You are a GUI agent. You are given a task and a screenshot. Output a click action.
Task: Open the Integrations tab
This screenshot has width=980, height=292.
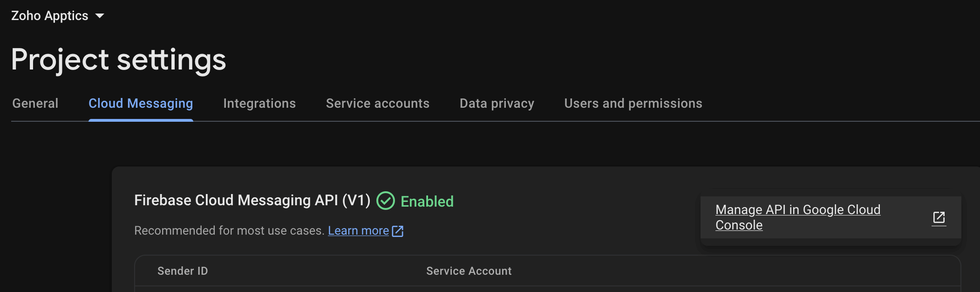click(259, 104)
